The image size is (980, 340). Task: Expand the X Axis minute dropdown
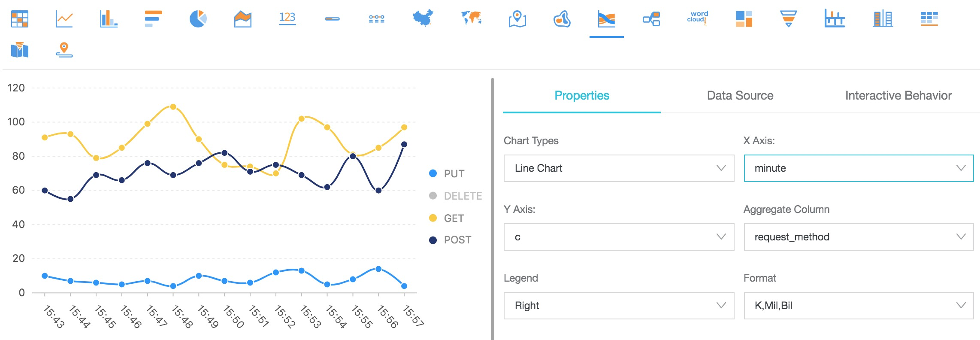[858, 168]
